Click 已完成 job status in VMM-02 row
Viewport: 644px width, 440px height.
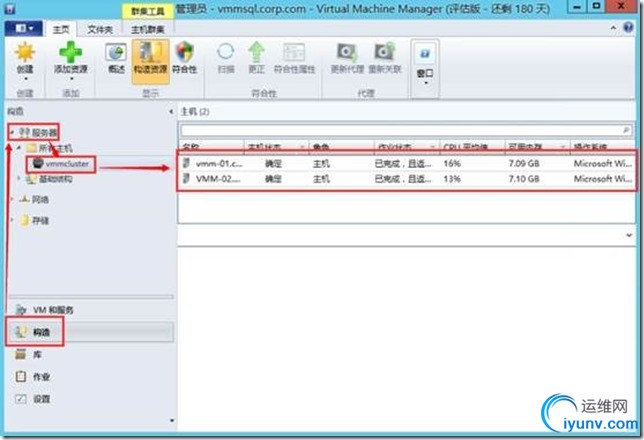click(402, 179)
